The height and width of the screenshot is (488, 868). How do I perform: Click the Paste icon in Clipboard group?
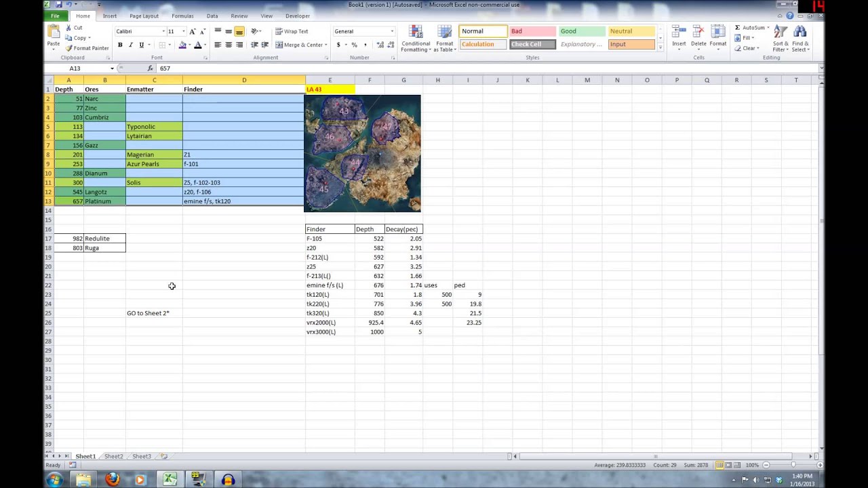(53, 33)
